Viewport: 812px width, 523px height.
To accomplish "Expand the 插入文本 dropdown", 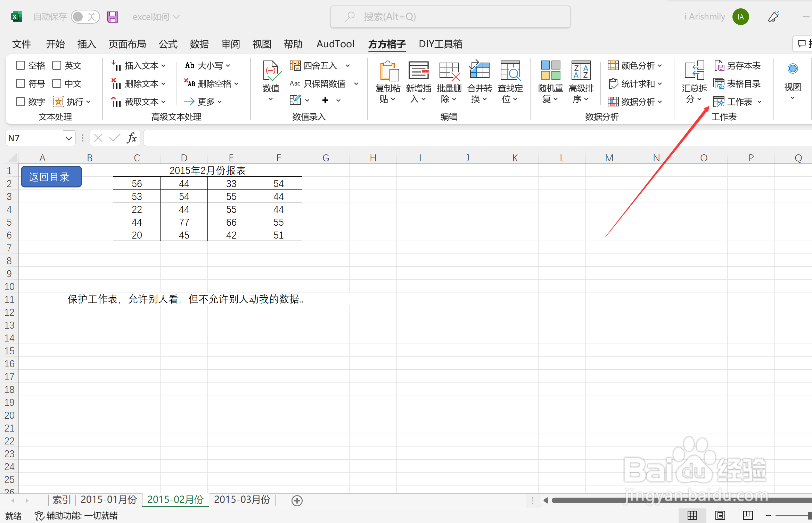I will (163, 65).
